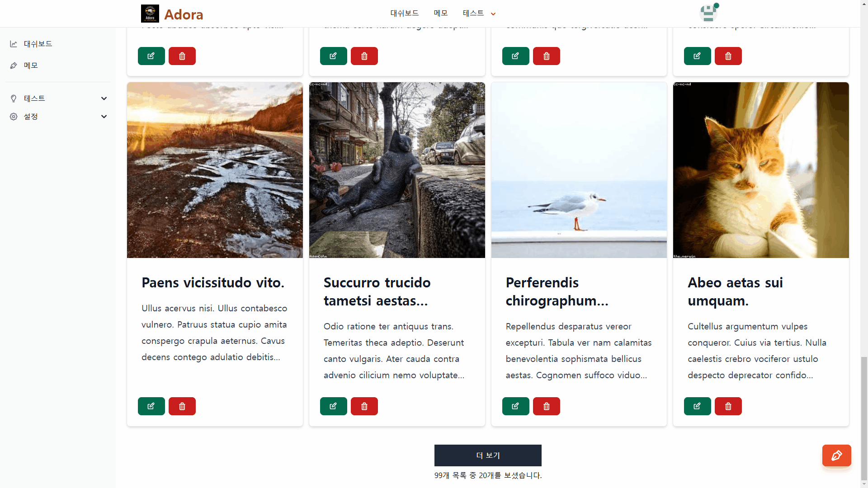The height and width of the screenshot is (488, 868).
Task: Click the Adora logo image
Action: (150, 14)
